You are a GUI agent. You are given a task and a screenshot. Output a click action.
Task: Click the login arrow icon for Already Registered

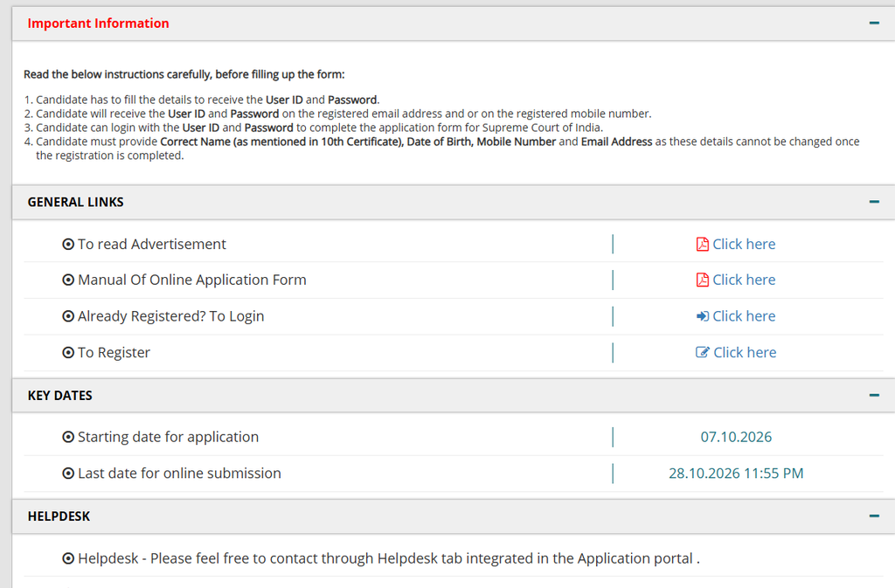click(x=702, y=316)
